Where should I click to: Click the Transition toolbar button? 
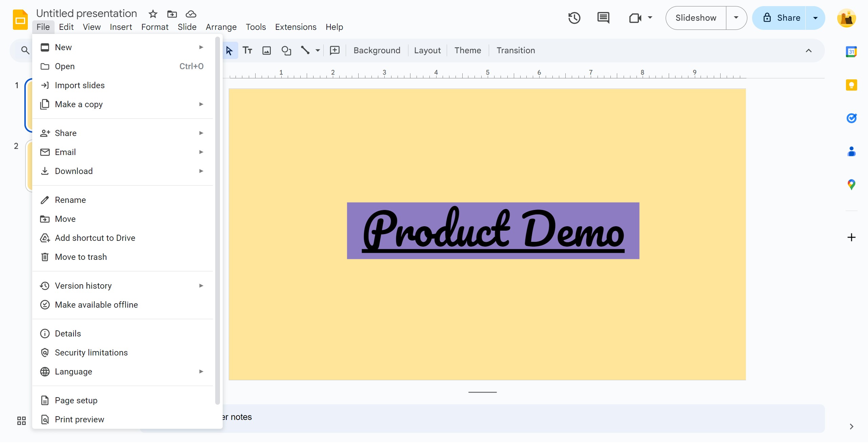click(516, 51)
